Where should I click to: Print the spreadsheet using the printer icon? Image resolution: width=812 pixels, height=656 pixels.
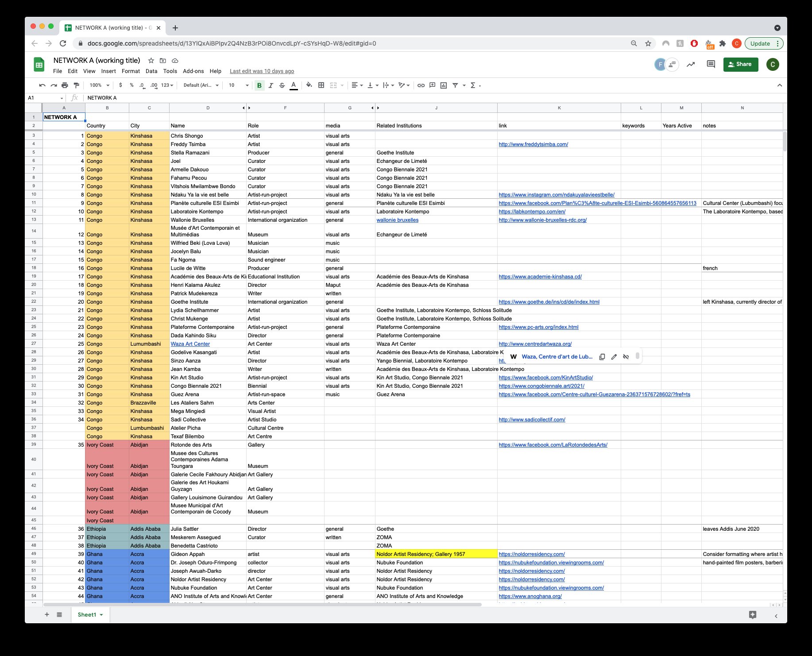(x=65, y=85)
